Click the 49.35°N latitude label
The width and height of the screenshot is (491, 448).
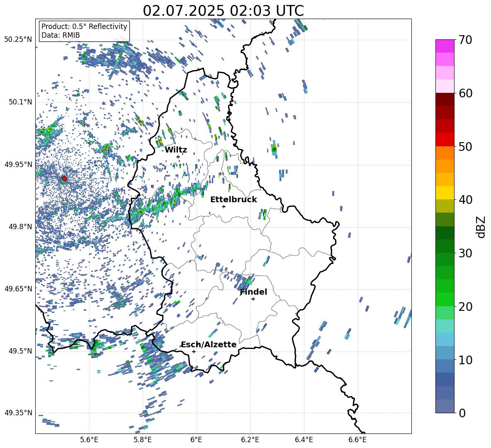point(18,413)
